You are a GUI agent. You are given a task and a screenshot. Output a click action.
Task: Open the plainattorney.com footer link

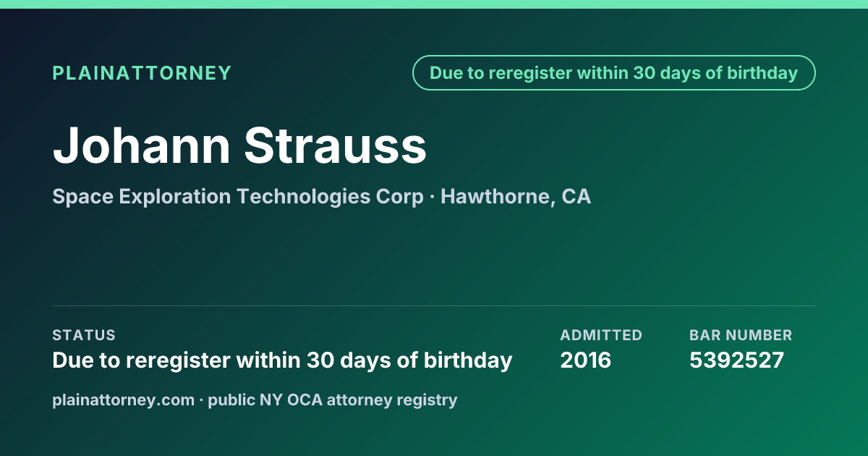(124, 400)
